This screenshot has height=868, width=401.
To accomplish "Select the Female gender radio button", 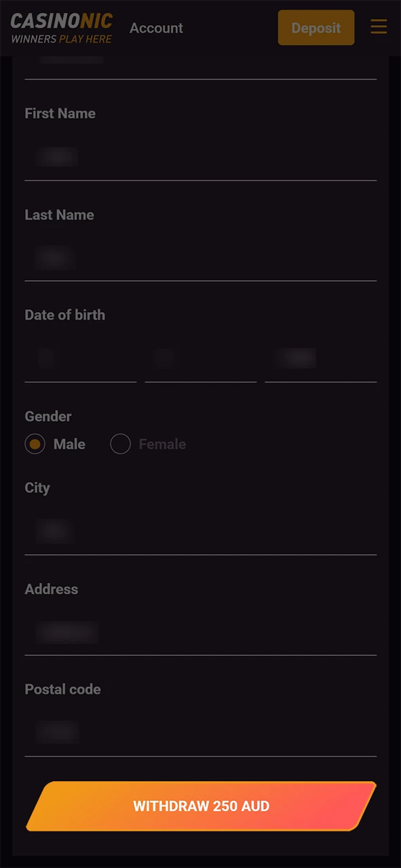I will [x=120, y=443].
